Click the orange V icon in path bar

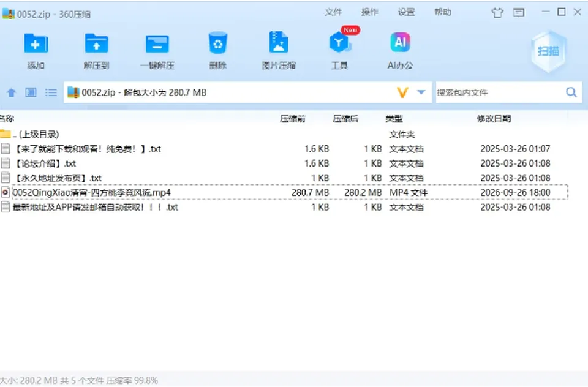[402, 92]
